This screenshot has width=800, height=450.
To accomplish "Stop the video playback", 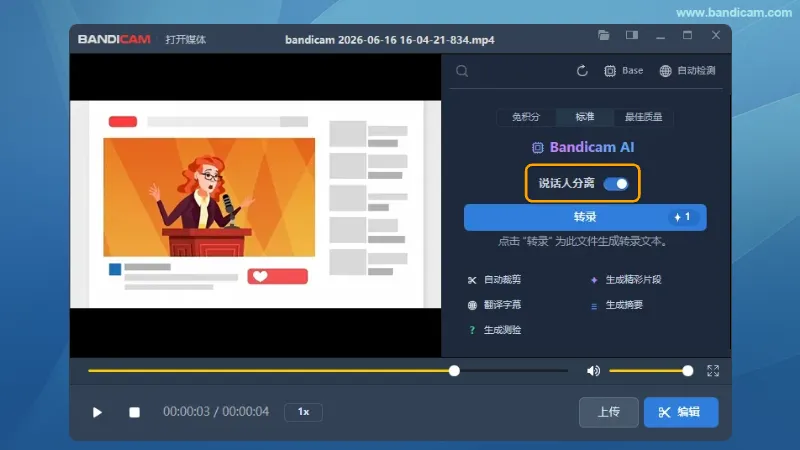I will click(134, 412).
